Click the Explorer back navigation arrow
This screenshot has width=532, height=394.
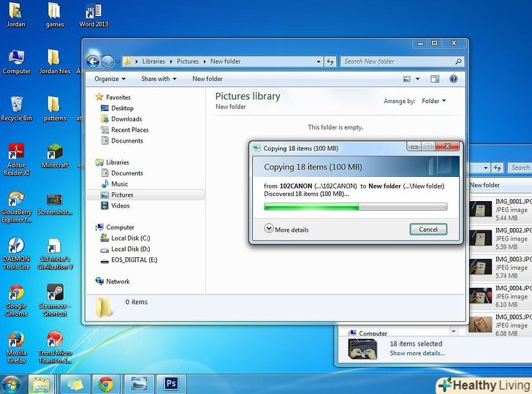(x=93, y=61)
